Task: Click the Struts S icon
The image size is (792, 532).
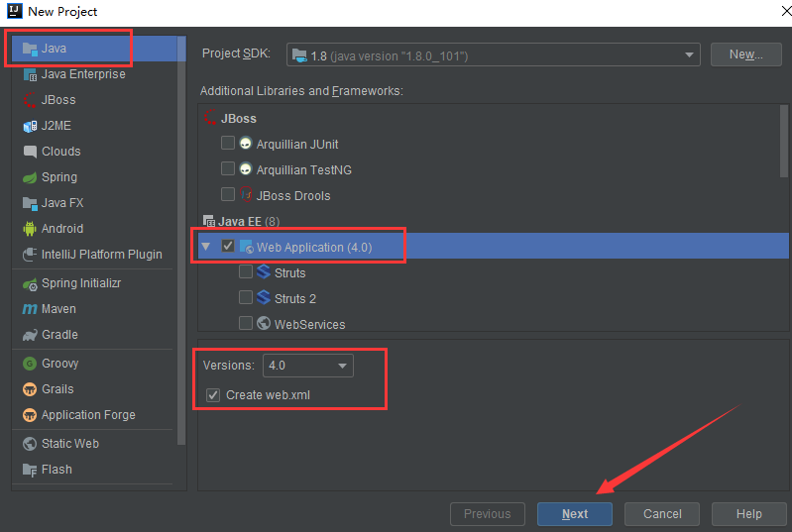Action: pos(263,271)
